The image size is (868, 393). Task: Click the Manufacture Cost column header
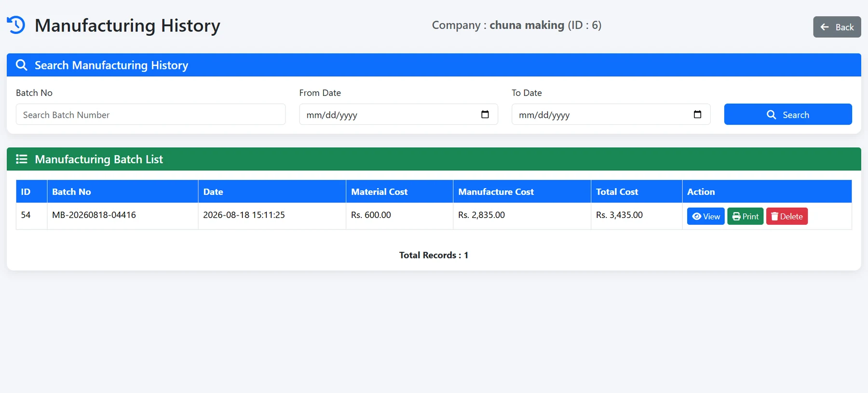tap(522, 191)
